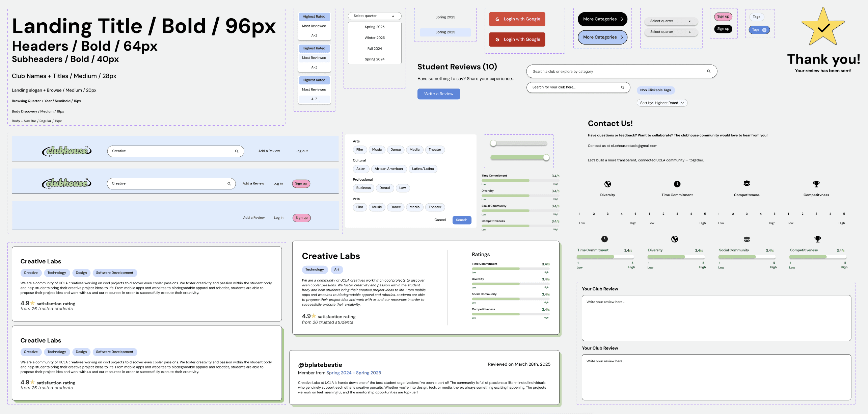
Task: Click Google G icon on upper login button
Action: (497, 19)
